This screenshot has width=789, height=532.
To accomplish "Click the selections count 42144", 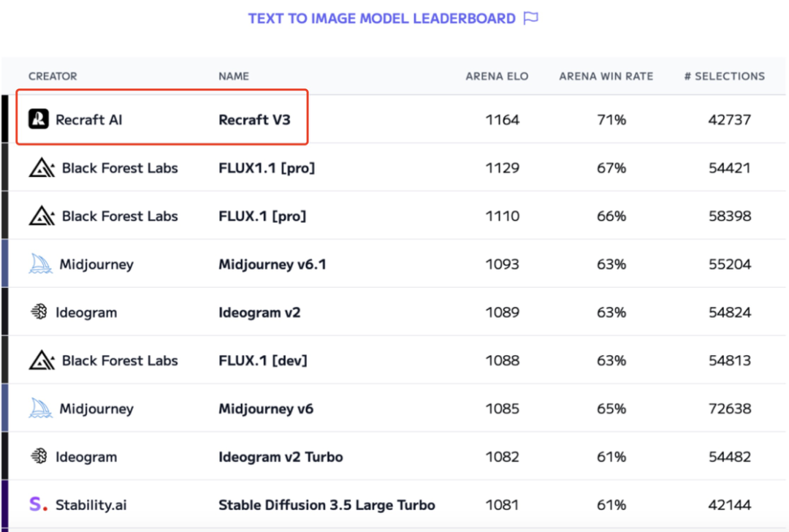I will [730, 505].
